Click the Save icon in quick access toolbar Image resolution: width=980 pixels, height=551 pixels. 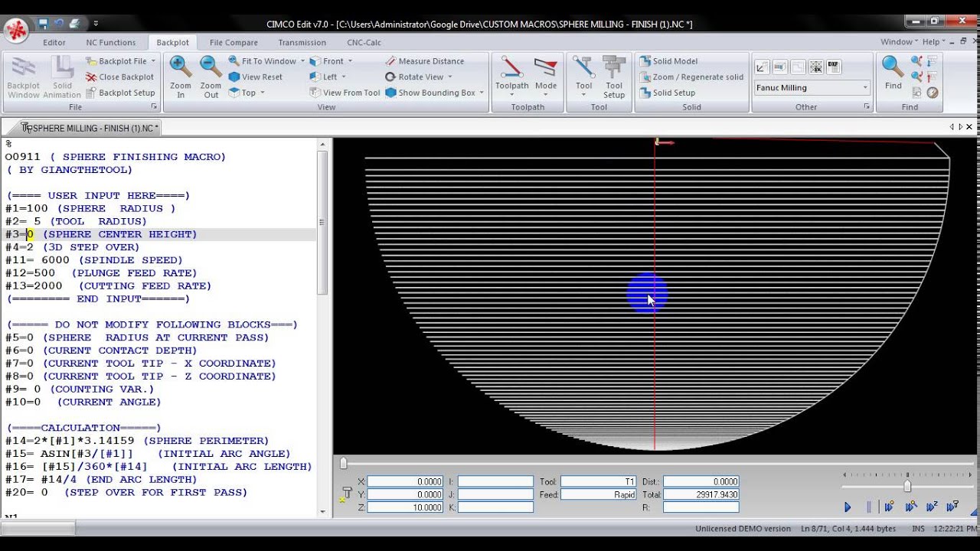coord(44,24)
